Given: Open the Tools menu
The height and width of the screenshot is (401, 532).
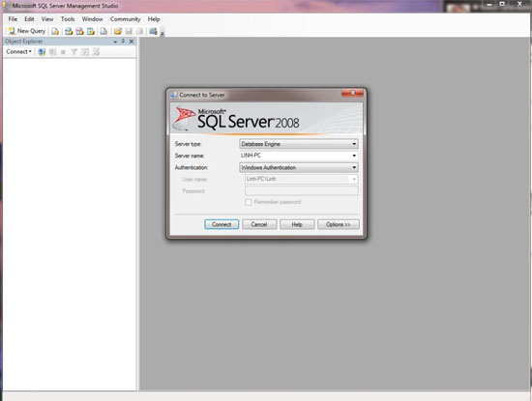Looking at the screenshot, I should [68, 19].
